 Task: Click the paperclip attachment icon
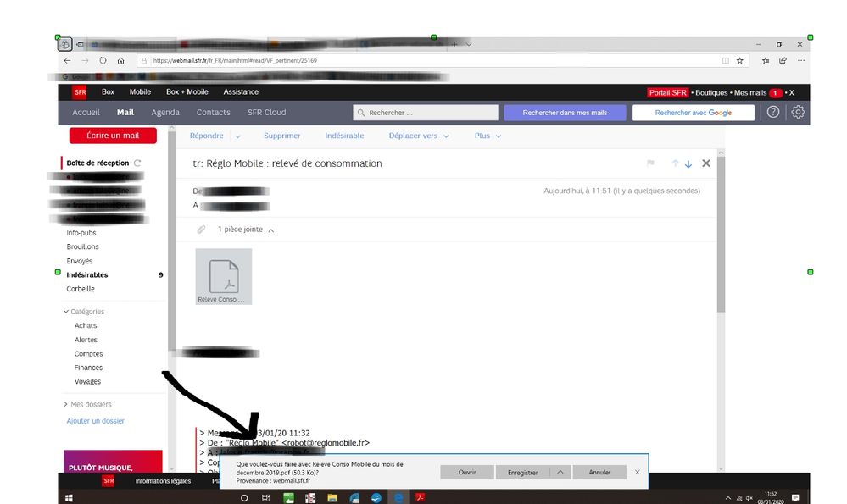pos(201,230)
